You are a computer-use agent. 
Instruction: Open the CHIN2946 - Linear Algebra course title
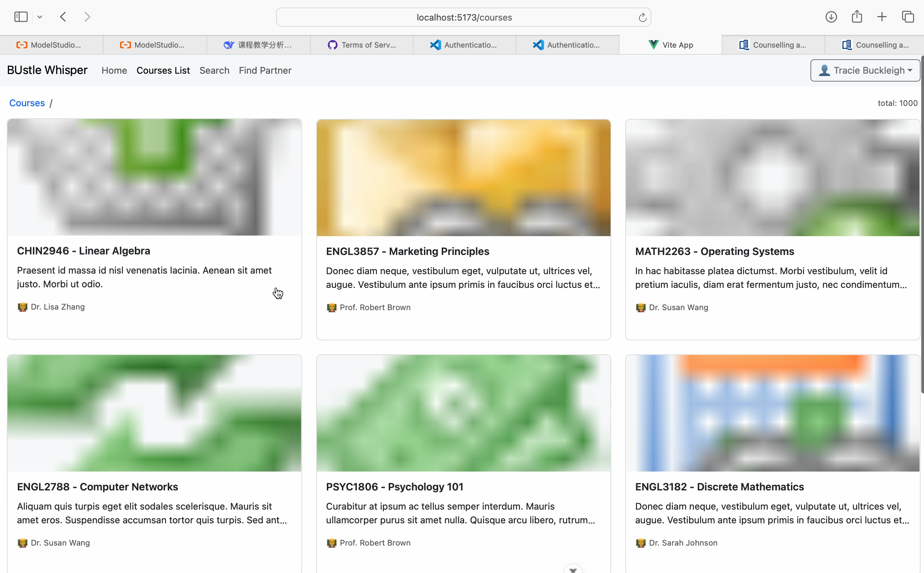coord(83,251)
